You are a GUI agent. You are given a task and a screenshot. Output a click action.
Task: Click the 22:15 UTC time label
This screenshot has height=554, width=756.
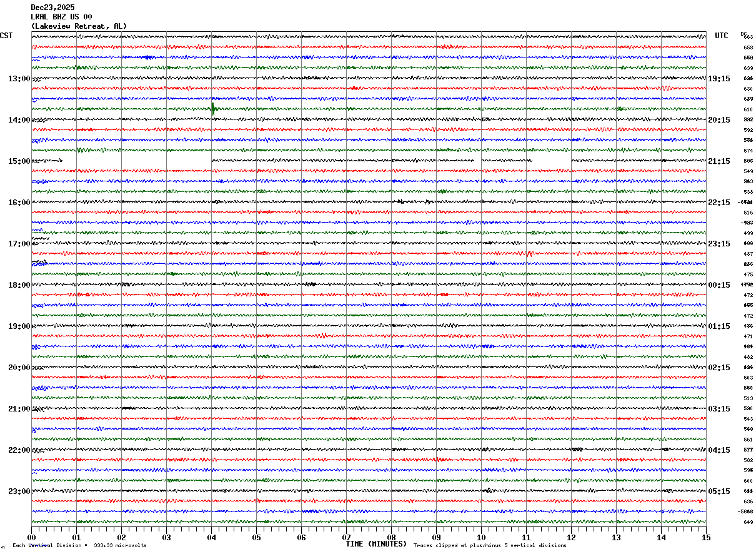(719, 203)
